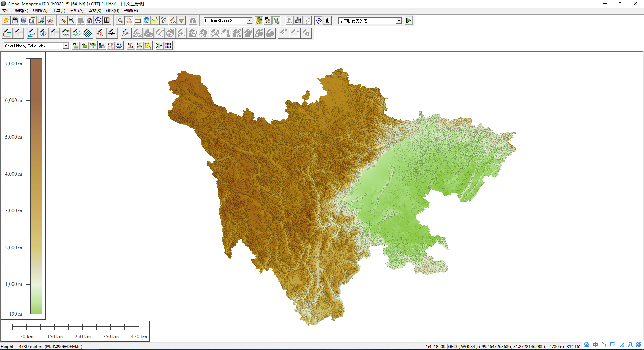The height and width of the screenshot is (350, 644).
Task: Click the Zoom In magnifier icon
Action: click(x=63, y=20)
